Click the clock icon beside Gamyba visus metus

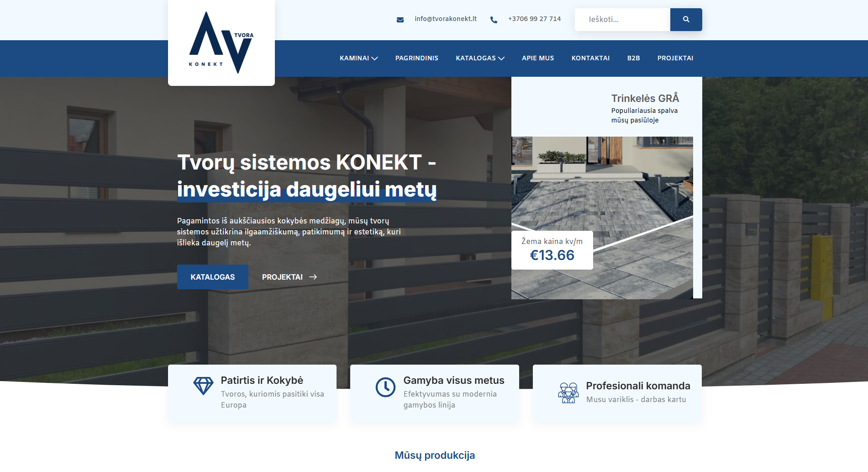click(x=385, y=387)
